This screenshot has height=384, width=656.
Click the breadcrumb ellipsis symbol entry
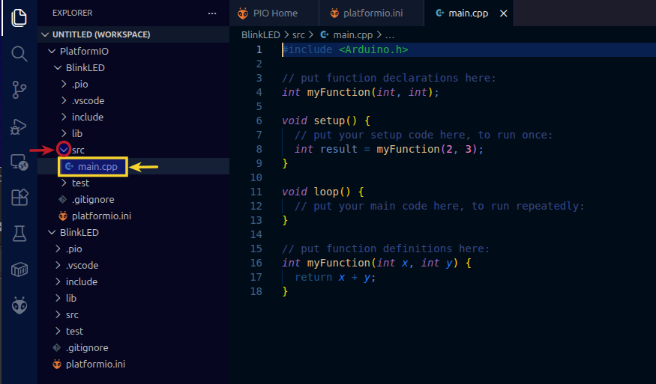pos(390,35)
